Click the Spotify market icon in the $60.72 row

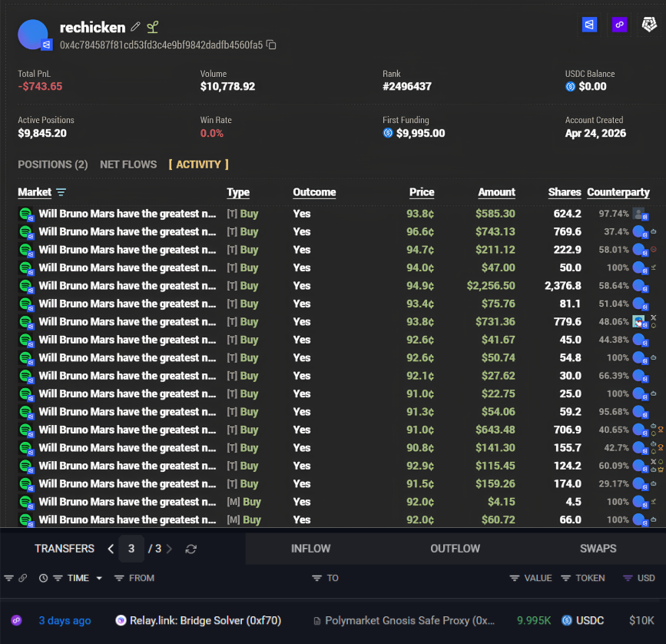coord(26,520)
